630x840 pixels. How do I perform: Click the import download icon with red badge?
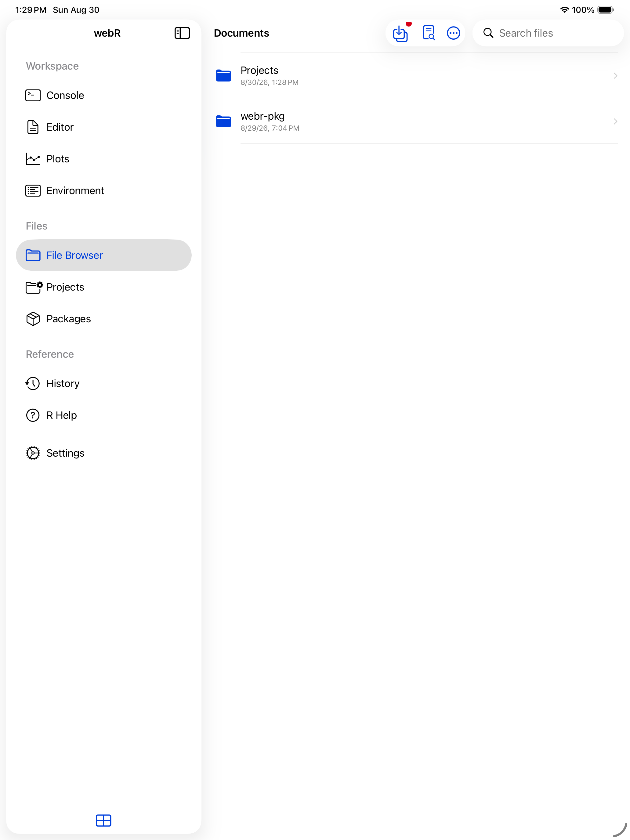pos(401,33)
